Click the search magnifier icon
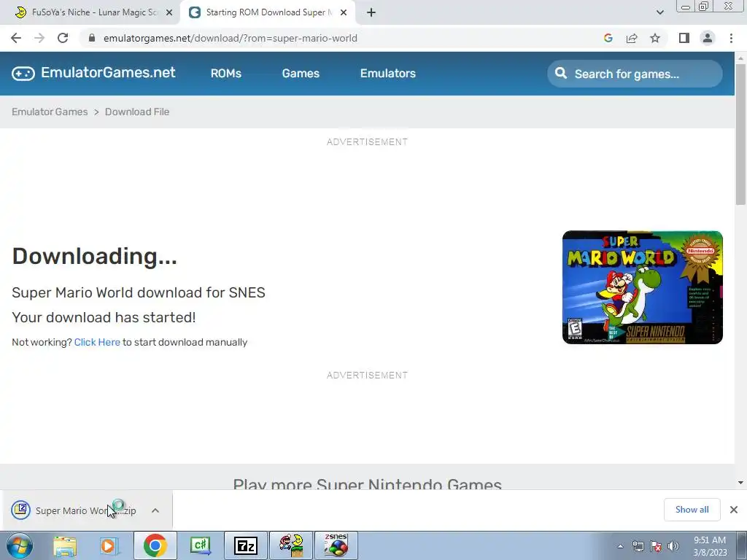Image resolution: width=747 pixels, height=560 pixels. click(561, 74)
